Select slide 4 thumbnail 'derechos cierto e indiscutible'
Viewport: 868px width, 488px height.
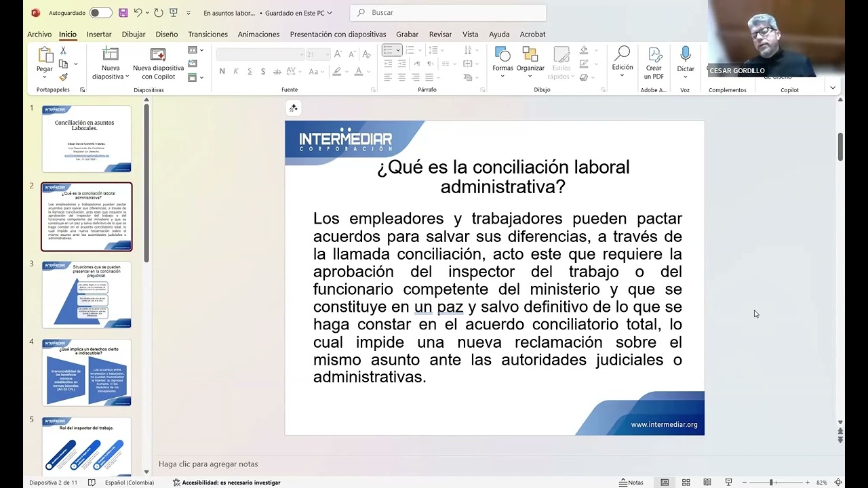[86, 373]
